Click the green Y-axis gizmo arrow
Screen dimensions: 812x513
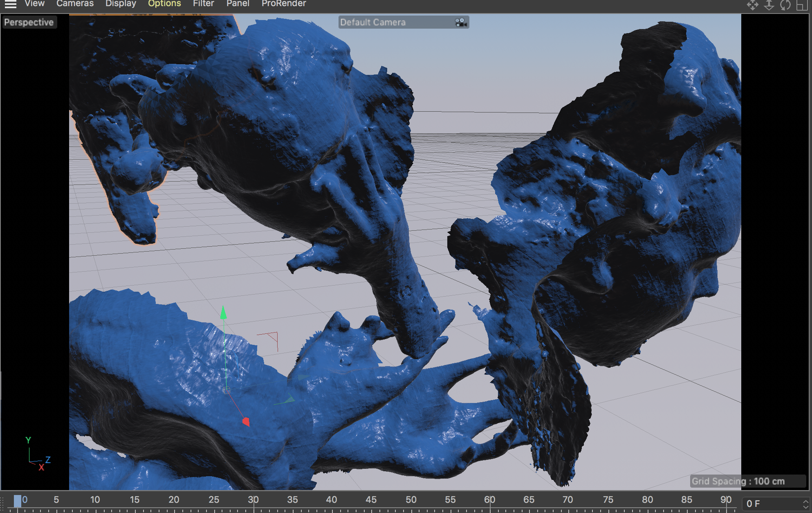click(223, 313)
